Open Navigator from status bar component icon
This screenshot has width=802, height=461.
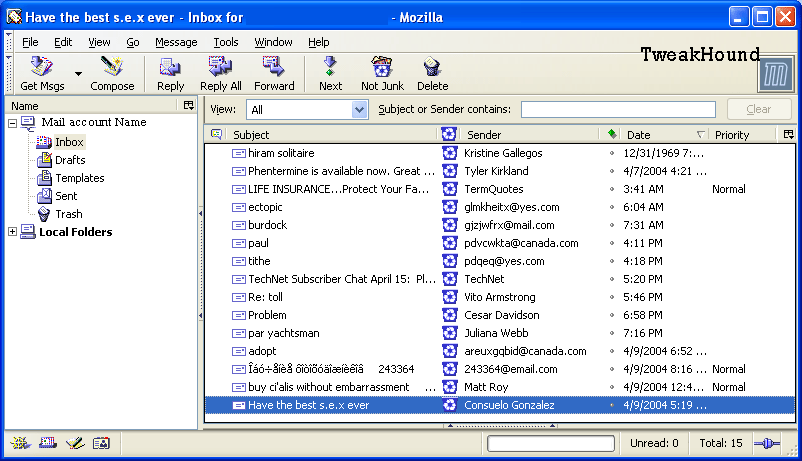click(20, 443)
